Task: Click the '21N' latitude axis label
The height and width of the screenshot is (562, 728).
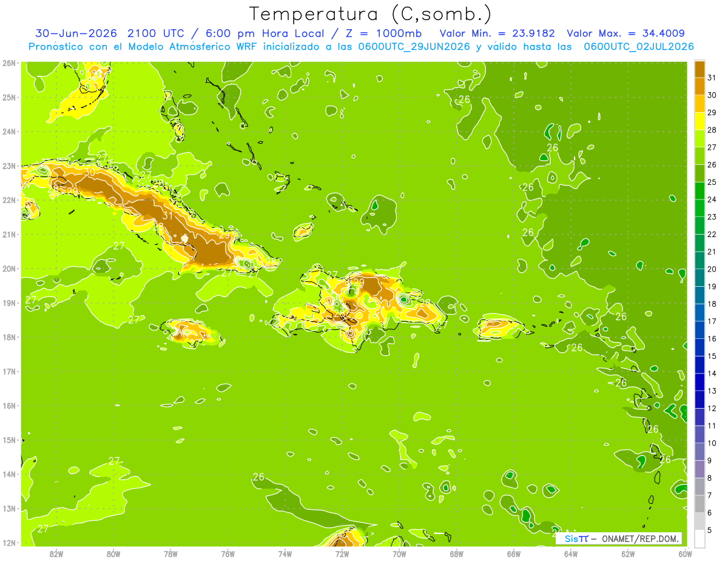Action: (9, 234)
